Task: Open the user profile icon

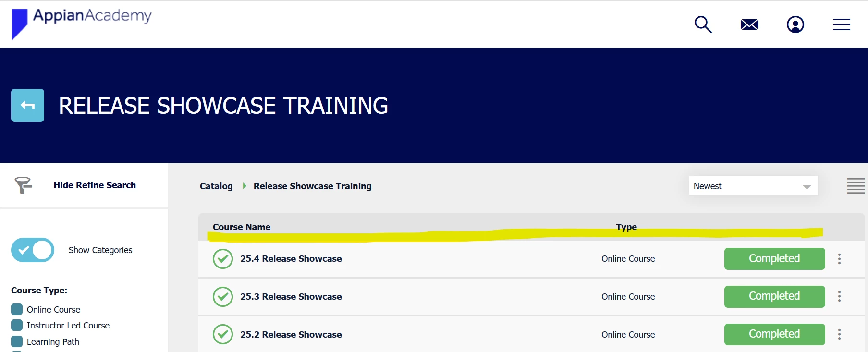Action: [x=795, y=24]
